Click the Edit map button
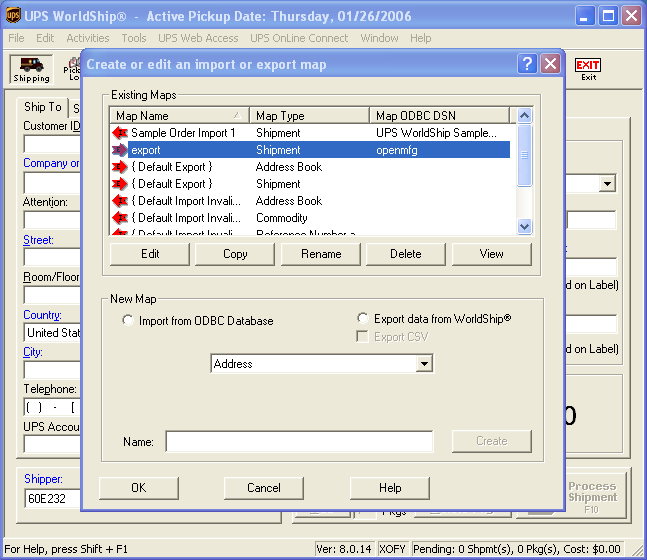Image resolution: width=647 pixels, height=560 pixels. coord(150,254)
